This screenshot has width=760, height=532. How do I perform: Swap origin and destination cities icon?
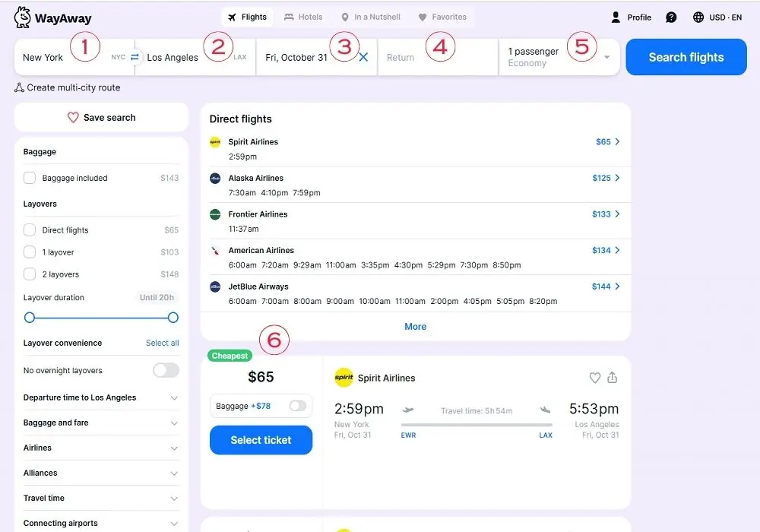135,57
